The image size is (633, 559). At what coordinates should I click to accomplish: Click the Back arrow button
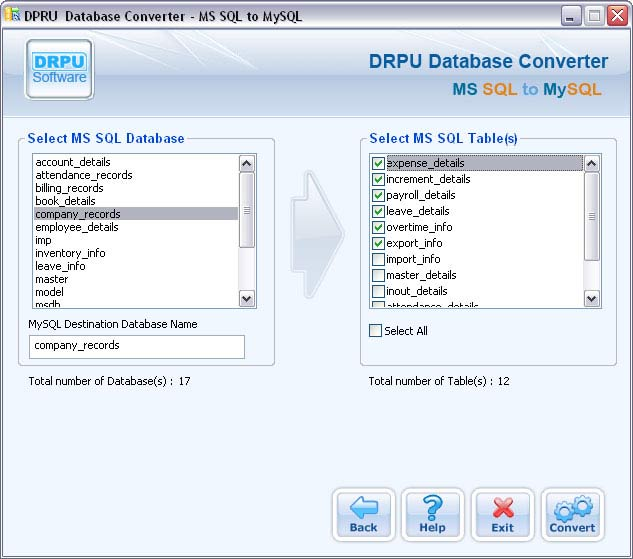pyautogui.click(x=363, y=514)
